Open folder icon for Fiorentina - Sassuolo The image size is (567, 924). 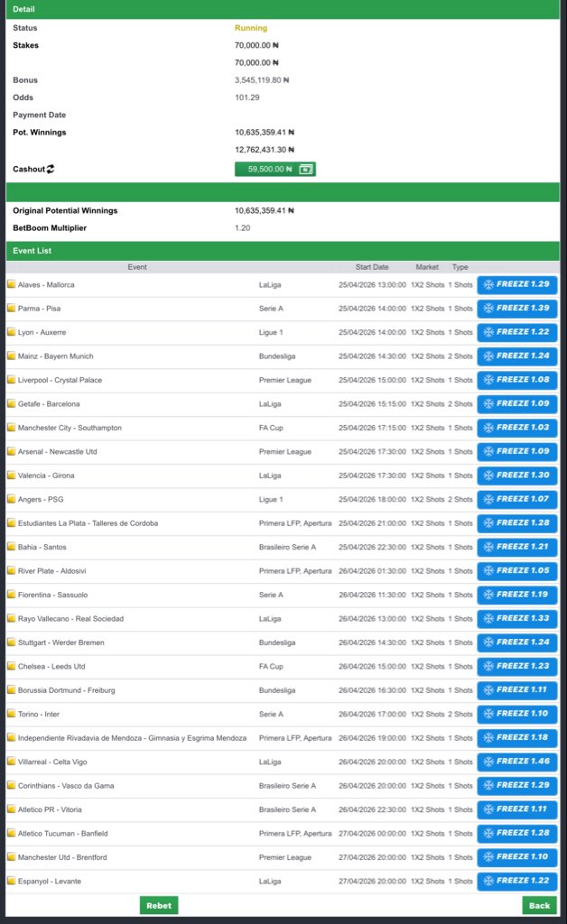click(x=11, y=594)
